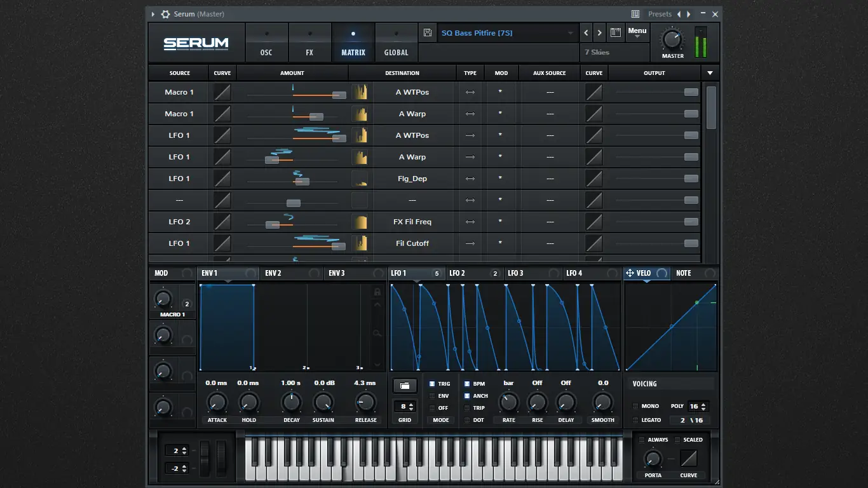
Task: Select the GLOBAL tab
Action: 396,43
